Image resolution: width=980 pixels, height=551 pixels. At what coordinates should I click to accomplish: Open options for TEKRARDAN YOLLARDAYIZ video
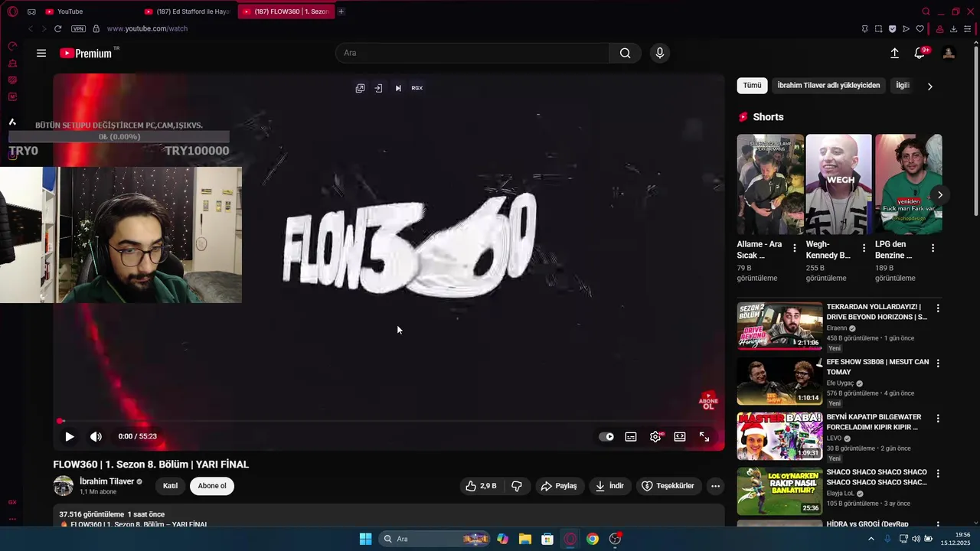point(938,308)
